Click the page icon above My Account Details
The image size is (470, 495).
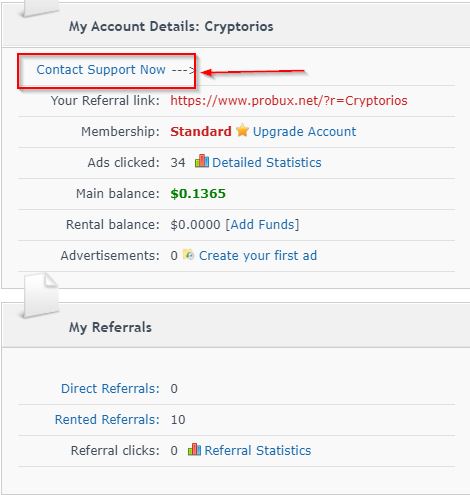(40, 7)
